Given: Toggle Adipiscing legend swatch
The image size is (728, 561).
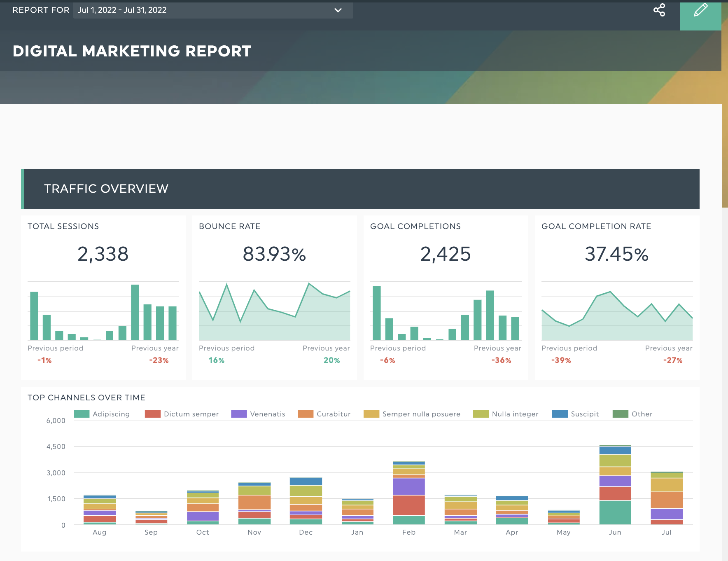Looking at the screenshot, I should (x=82, y=414).
